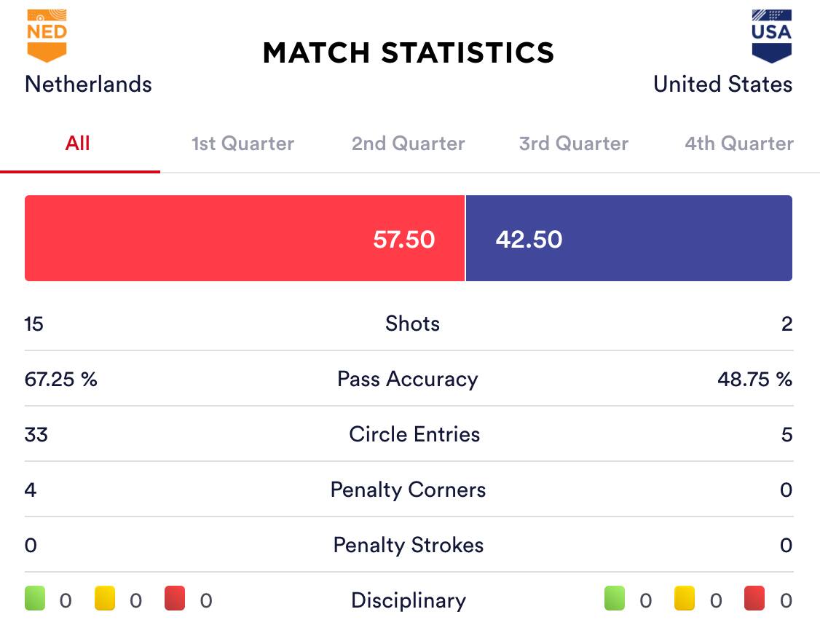Image resolution: width=820 pixels, height=644 pixels.
Task: Click the Netherlands NED flag badge
Action: point(47,35)
